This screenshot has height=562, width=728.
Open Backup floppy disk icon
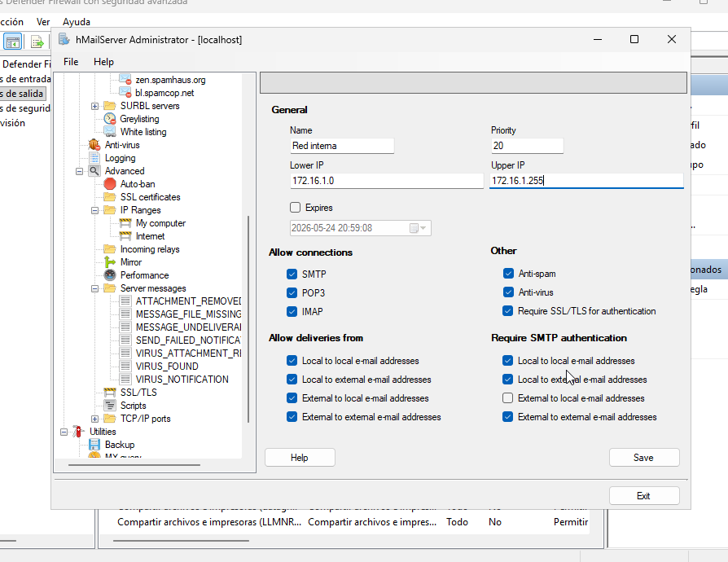(94, 445)
